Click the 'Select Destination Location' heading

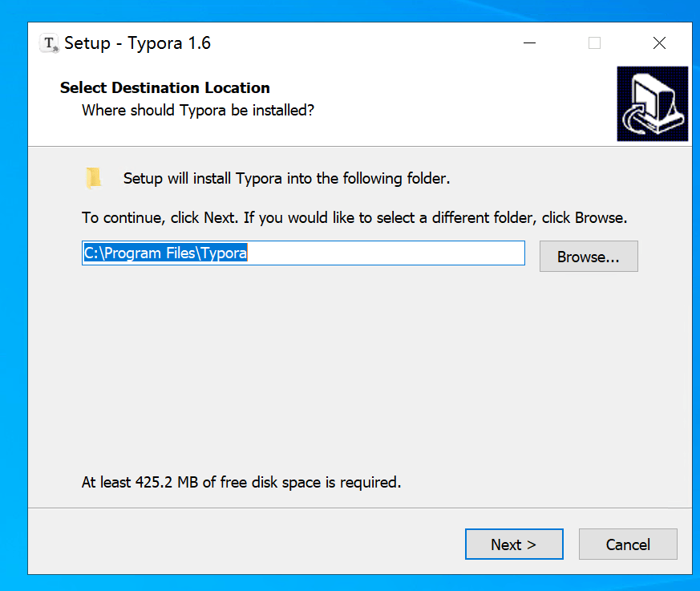(164, 87)
